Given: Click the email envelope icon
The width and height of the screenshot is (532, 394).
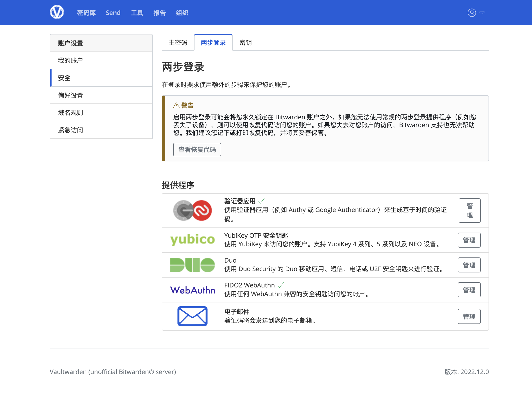Looking at the screenshot, I should [x=192, y=316].
